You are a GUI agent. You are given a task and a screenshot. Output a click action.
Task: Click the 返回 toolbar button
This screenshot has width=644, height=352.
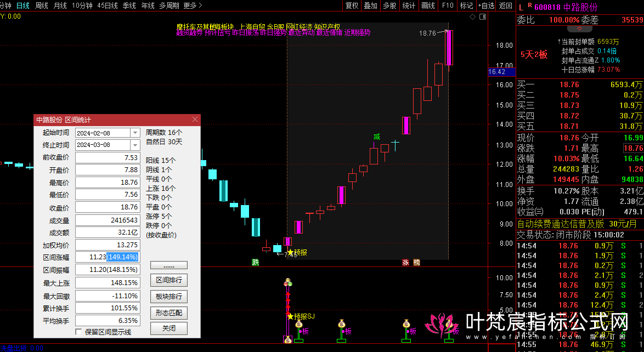[x=506, y=5]
